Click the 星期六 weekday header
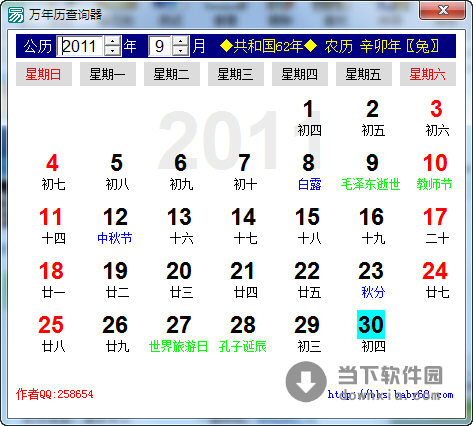 tap(428, 74)
